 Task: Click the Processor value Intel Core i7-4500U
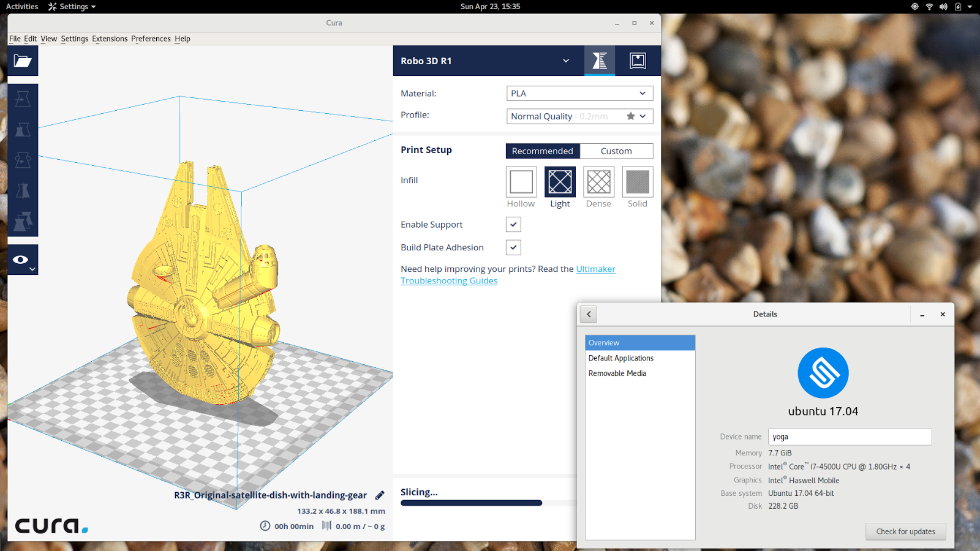point(839,467)
